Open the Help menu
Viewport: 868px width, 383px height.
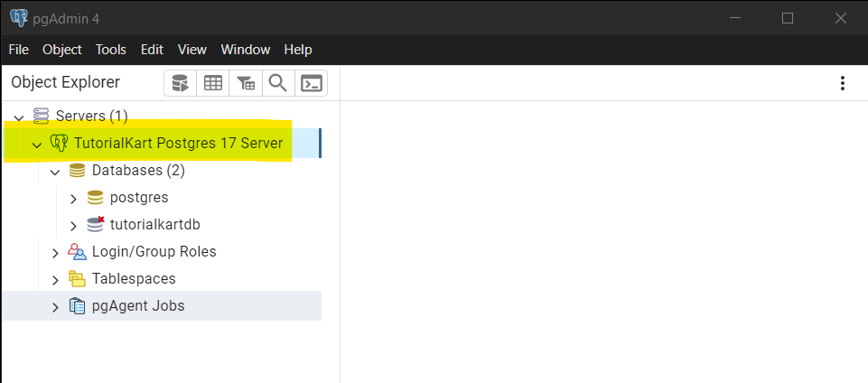(298, 50)
